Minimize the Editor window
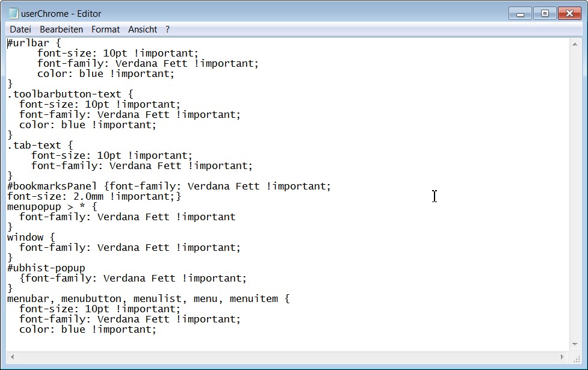This screenshot has width=588, height=370. click(520, 13)
